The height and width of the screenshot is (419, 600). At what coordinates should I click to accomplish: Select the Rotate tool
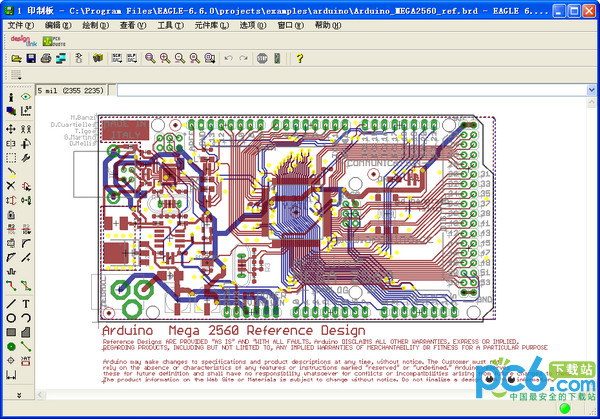[x=26, y=143]
